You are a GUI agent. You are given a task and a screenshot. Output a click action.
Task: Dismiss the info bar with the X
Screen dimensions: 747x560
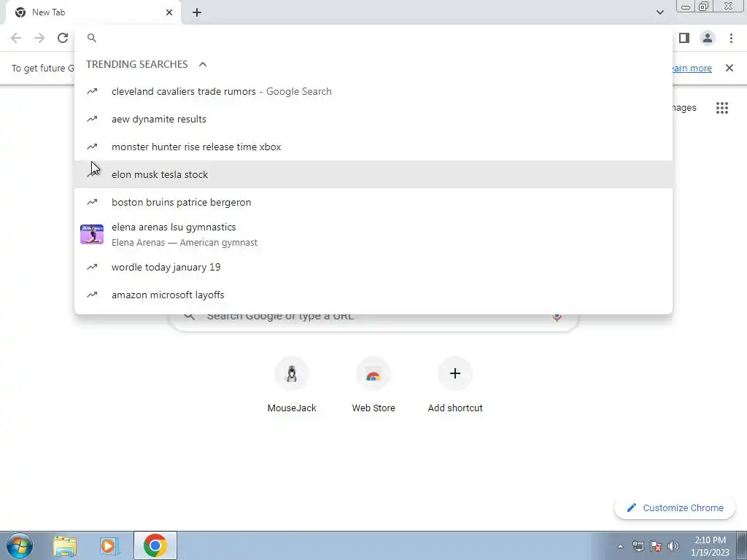(x=729, y=68)
